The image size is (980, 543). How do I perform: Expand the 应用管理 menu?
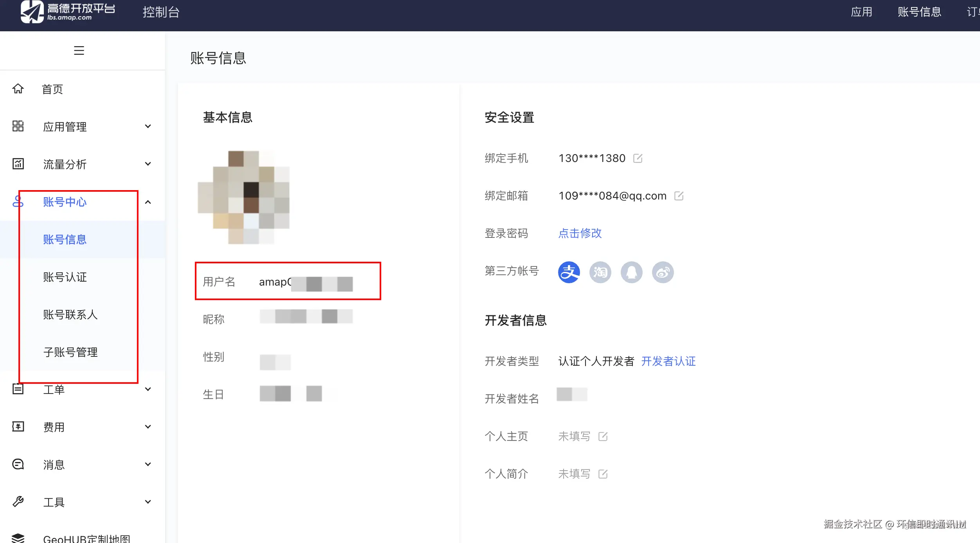(x=148, y=126)
